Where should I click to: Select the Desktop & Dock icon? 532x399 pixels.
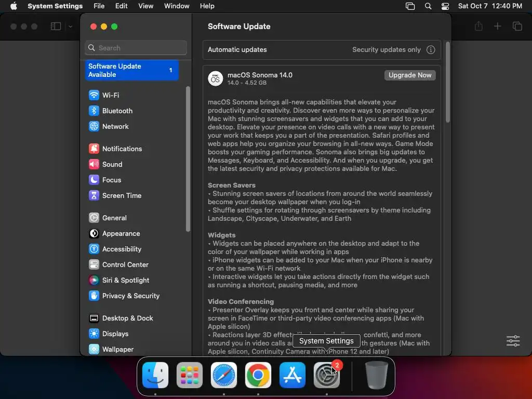click(94, 318)
